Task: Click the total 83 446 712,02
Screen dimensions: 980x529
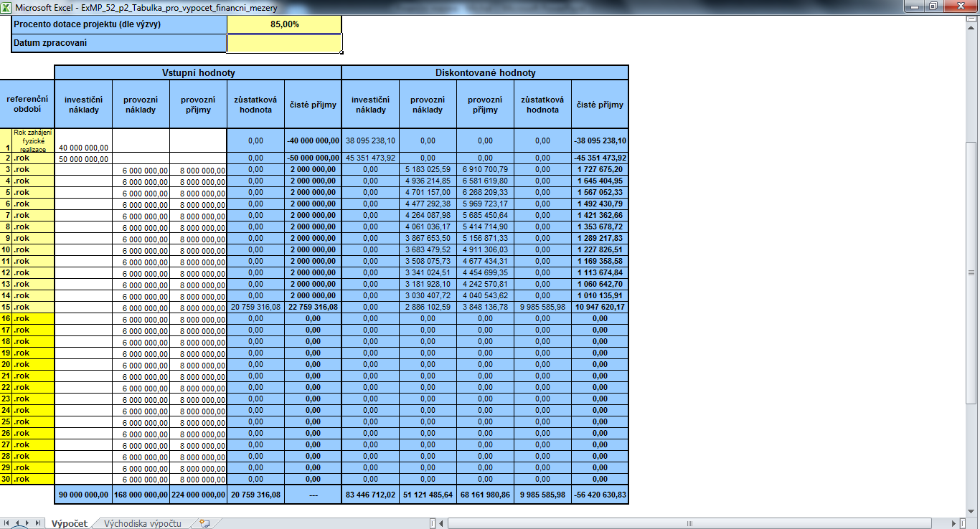Action: tap(370, 495)
